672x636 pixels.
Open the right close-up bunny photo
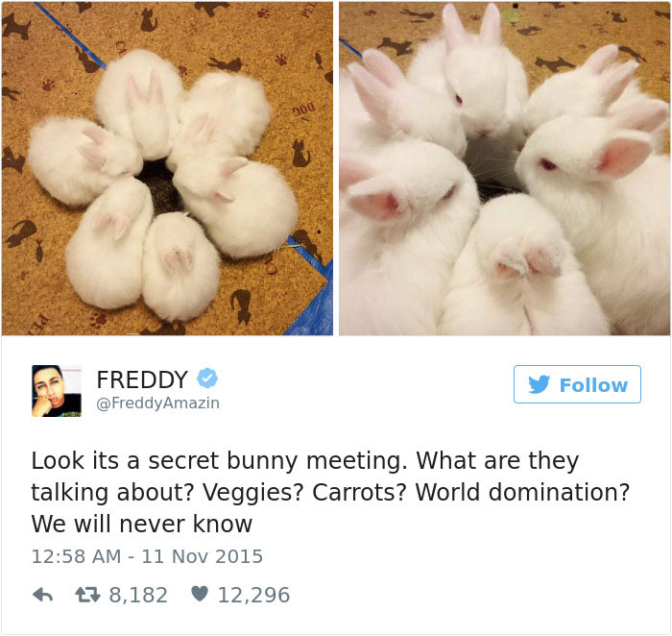coord(505,168)
